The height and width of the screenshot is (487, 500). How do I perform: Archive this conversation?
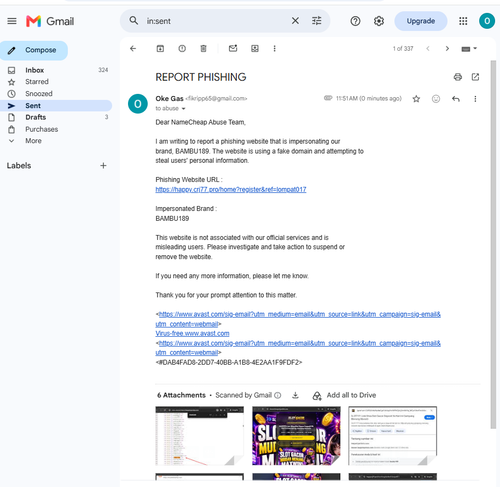[160, 49]
